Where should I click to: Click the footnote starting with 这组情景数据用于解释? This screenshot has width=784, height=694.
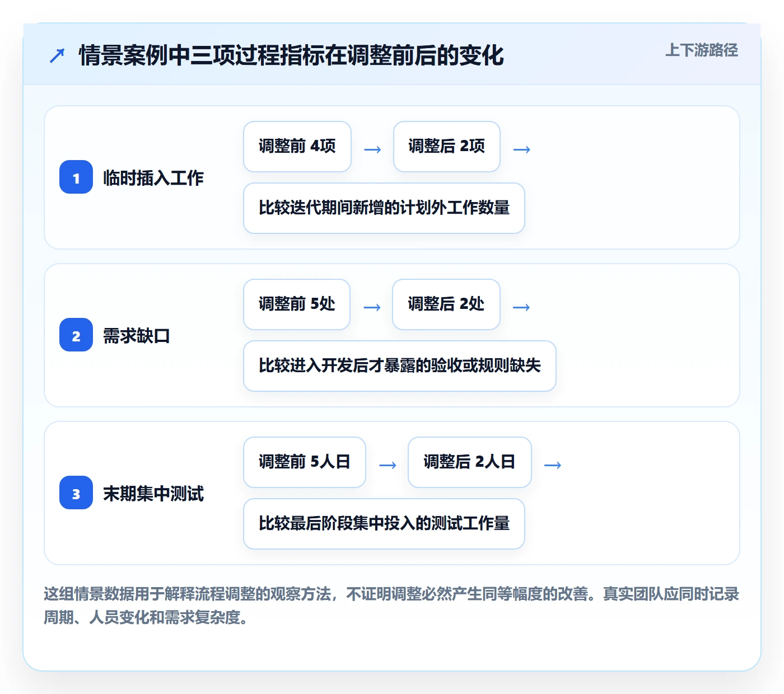(392, 606)
